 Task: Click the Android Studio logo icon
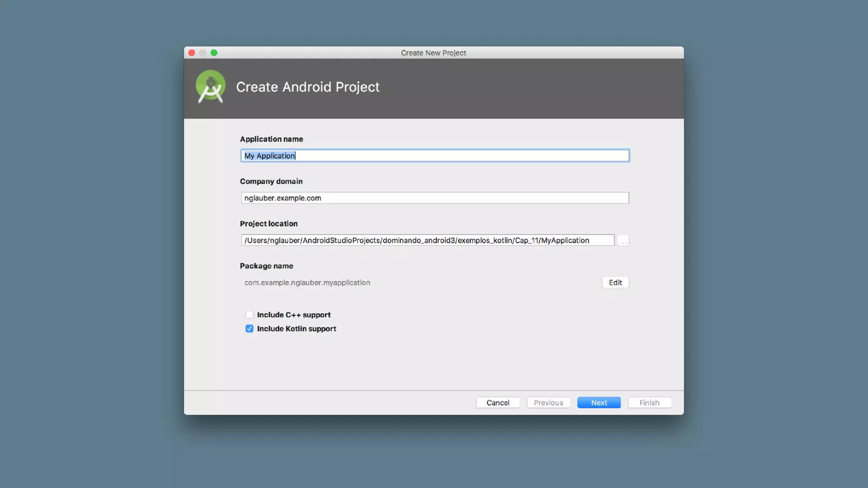coord(211,87)
